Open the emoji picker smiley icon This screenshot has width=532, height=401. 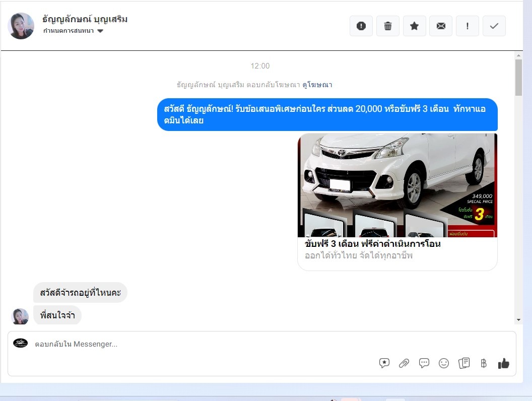443,363
